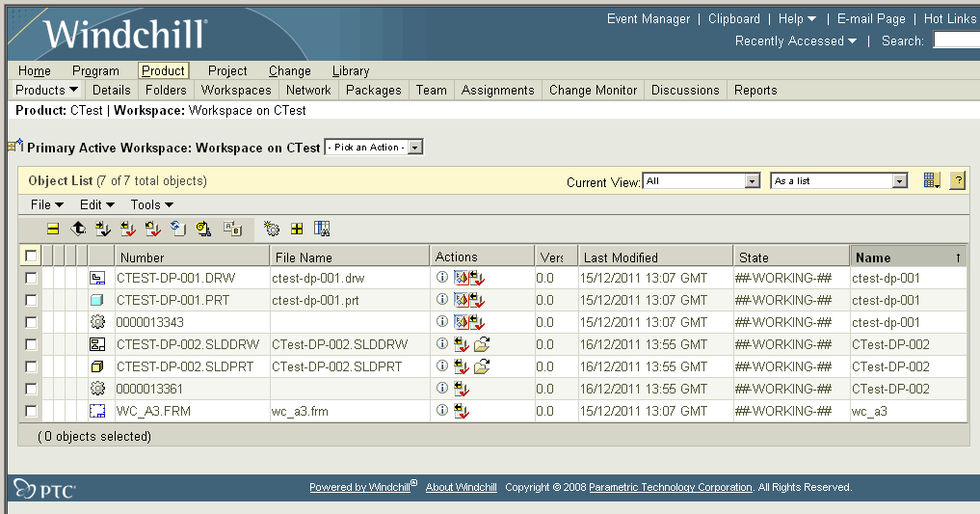Open the File menu in Object List
The image size is (980, 514).
[47, 204]
